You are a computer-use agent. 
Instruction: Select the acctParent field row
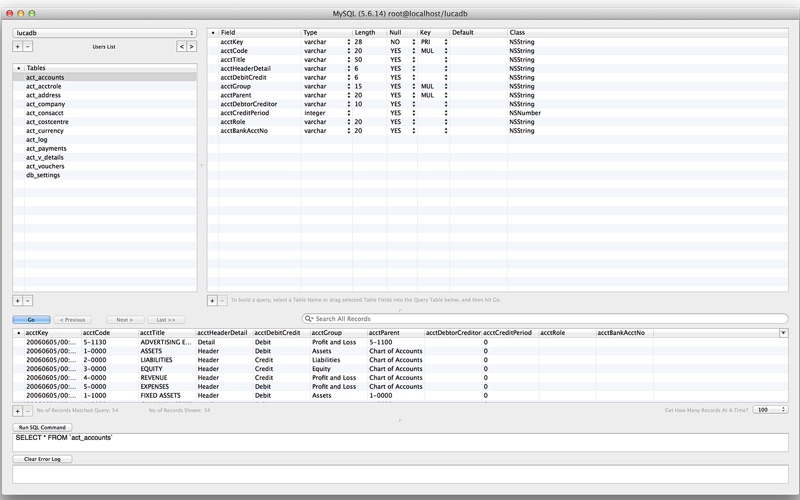[497, 95]
